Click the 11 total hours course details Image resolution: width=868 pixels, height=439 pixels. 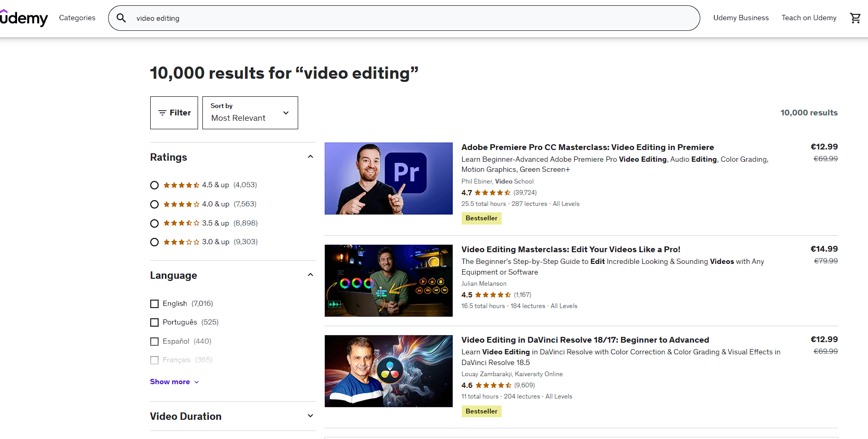click(517, 396)
